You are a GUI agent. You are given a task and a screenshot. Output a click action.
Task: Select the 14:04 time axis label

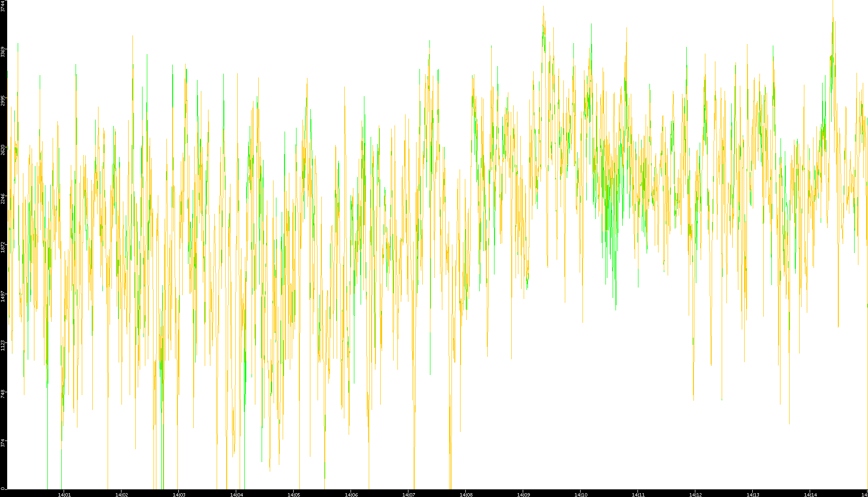(x=236, y=495)
